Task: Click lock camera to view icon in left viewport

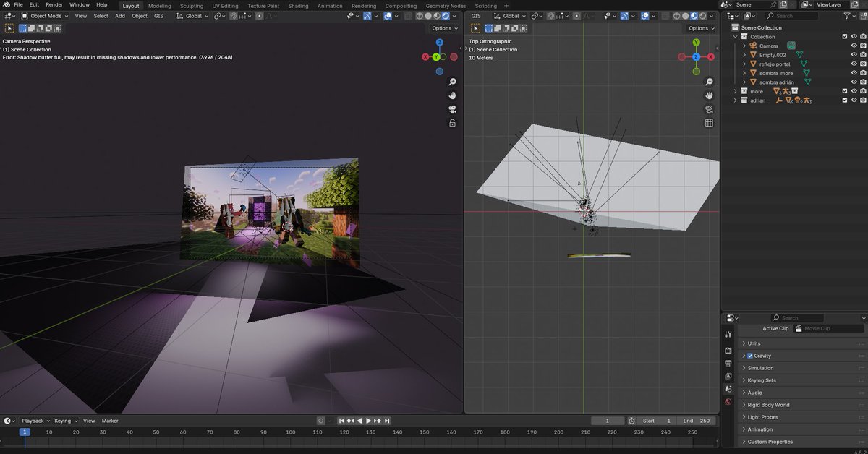Action: pos(453,123)
